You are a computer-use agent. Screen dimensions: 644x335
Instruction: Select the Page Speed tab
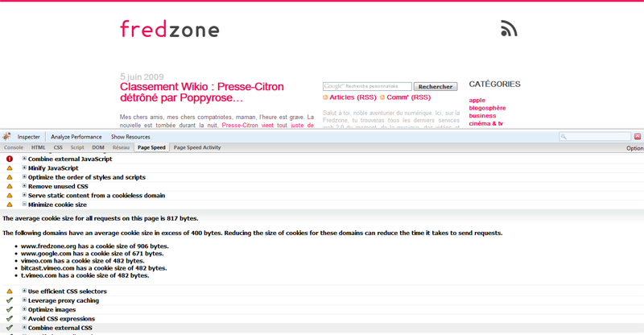click(151, 147)
